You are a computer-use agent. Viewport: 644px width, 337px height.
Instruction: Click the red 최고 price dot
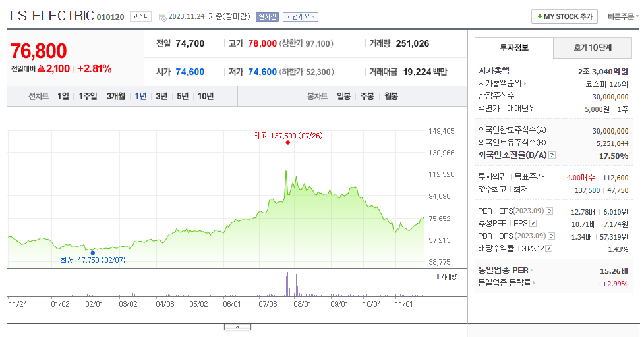288,143
